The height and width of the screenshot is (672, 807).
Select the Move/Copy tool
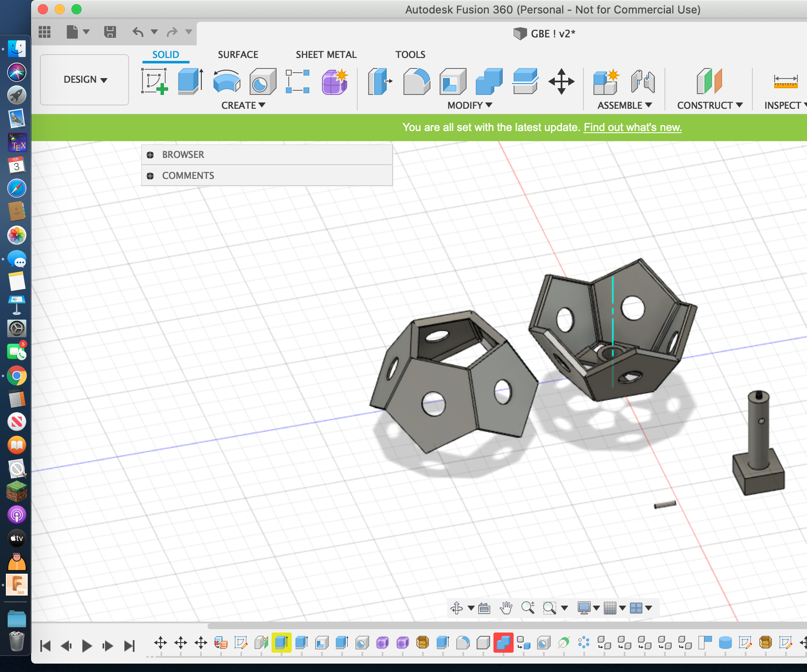click(x=562, y=82)
